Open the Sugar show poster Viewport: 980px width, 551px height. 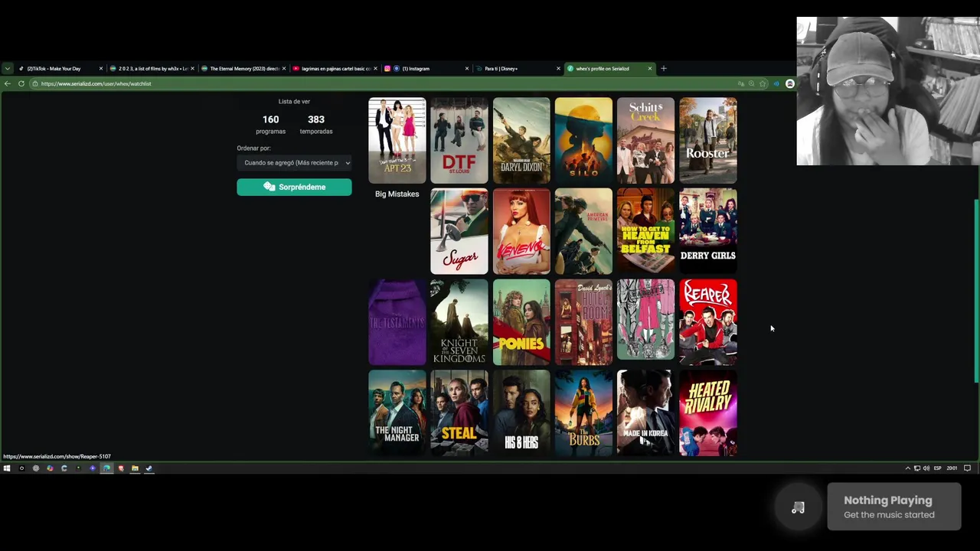click(459, 231)
